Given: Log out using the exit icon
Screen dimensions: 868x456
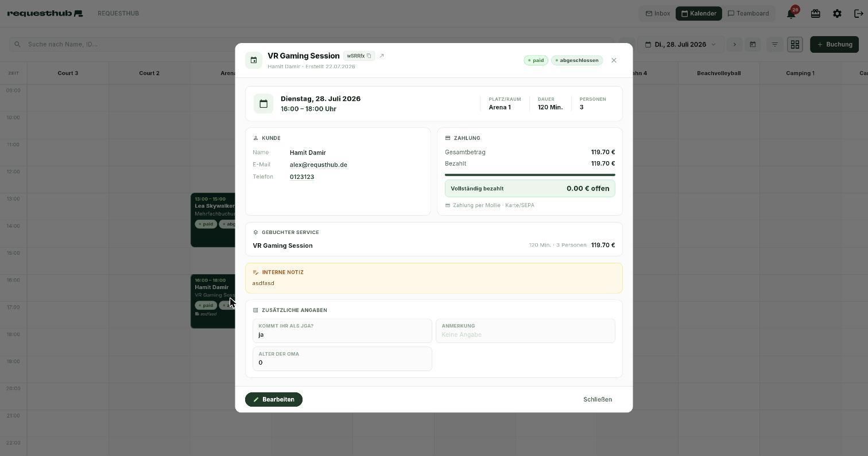Looking at the screenshot, I should (x=859, y=14).
